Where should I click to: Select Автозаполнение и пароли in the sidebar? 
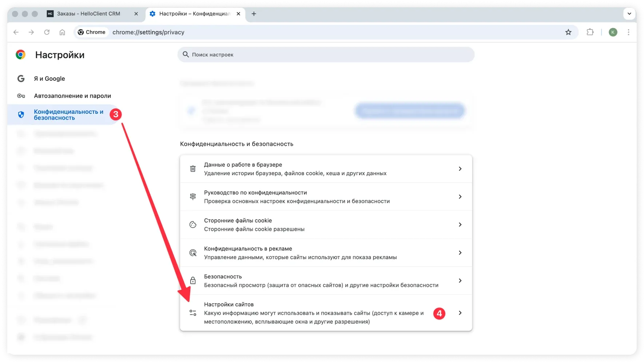(72, 96)
